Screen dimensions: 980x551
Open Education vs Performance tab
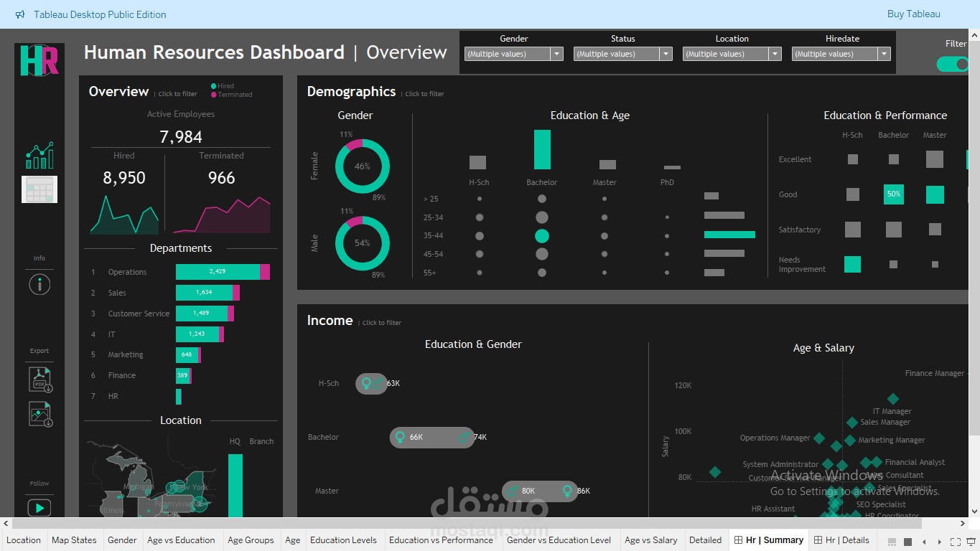tap(441, 540)
